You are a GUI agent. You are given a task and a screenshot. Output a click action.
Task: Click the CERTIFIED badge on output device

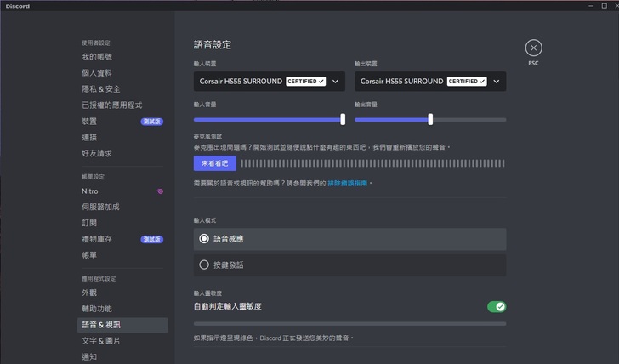point(467,82)
